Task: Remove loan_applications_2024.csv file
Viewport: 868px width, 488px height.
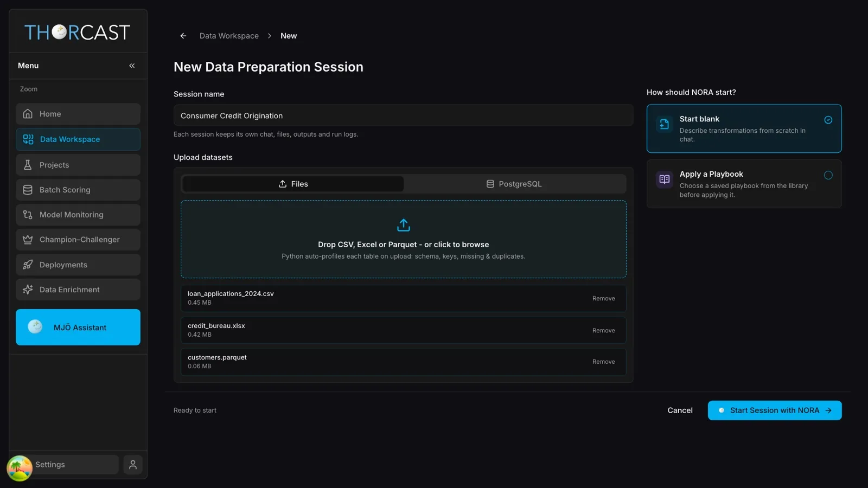Action: click(603, 299)
